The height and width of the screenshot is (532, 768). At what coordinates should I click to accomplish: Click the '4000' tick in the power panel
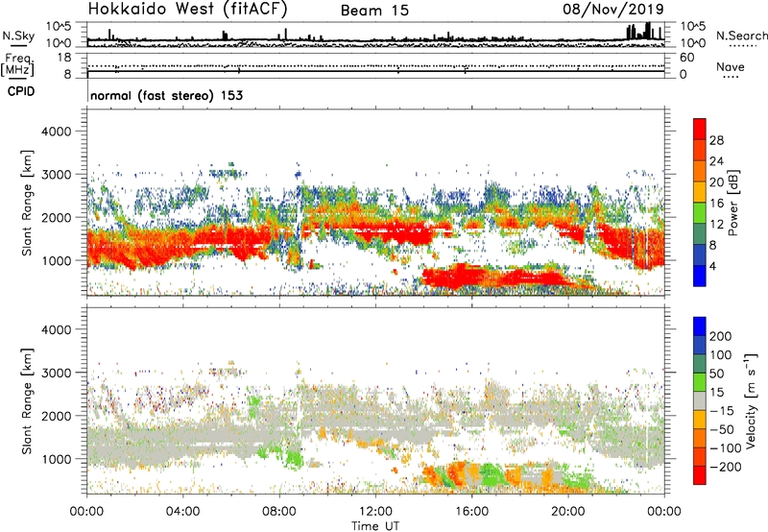[56, 132]
